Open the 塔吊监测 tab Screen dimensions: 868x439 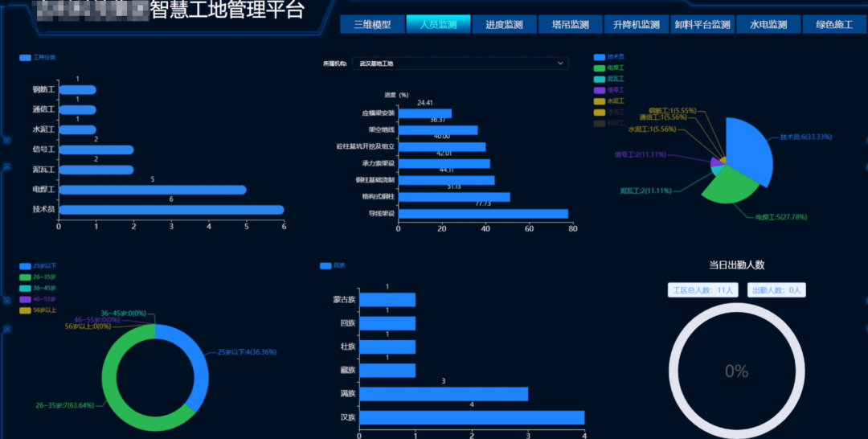570,25
